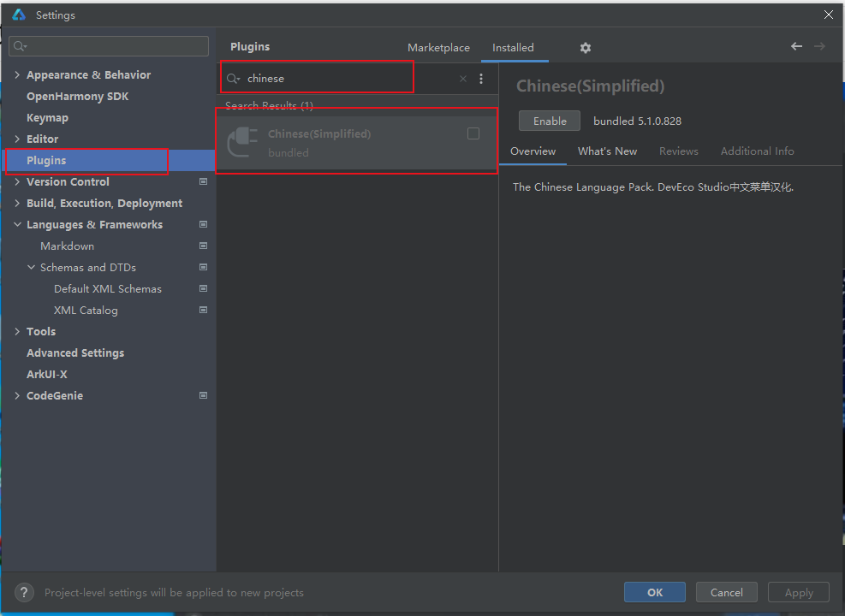Click the OK button
The height and width of the screenshot is (616, 845).
point(654,592)
